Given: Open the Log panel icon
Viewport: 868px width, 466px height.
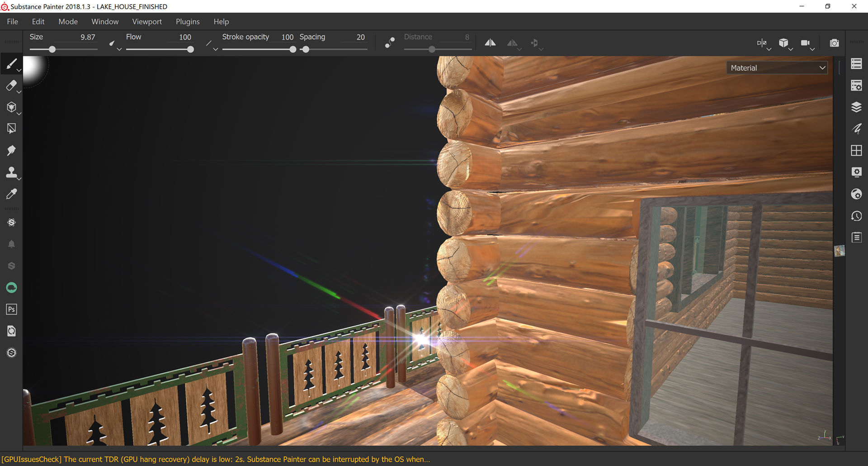Looking at the screenshot, I should 856,238.
